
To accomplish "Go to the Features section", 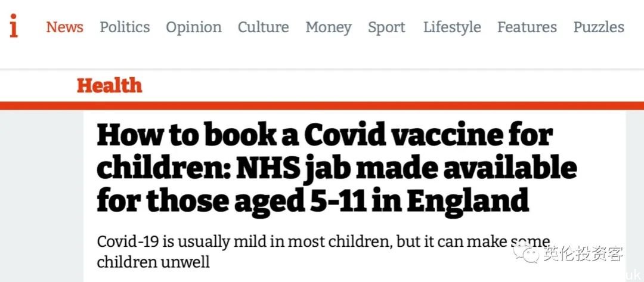I will click(x=527, y=27).
